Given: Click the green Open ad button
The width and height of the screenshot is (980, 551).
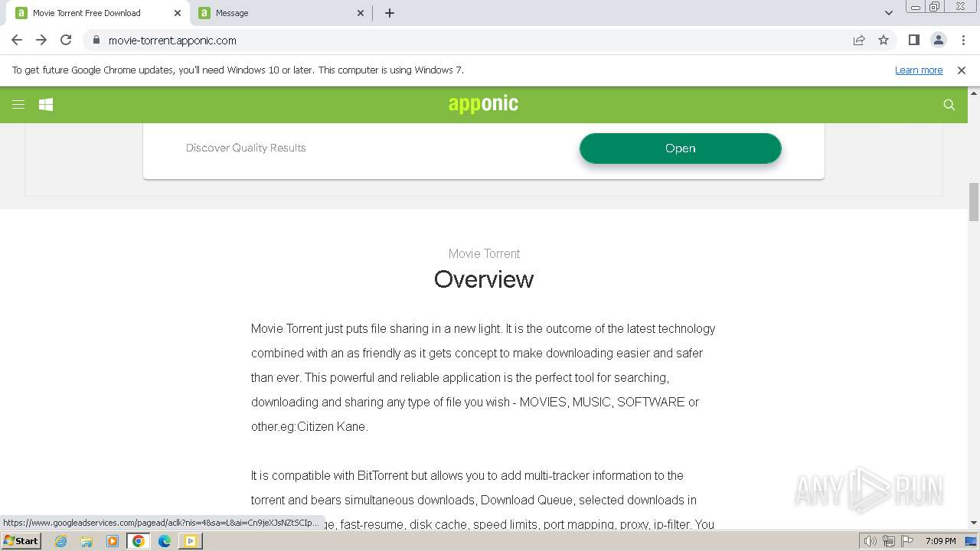Looking at the screenshot, I should 681,148.
